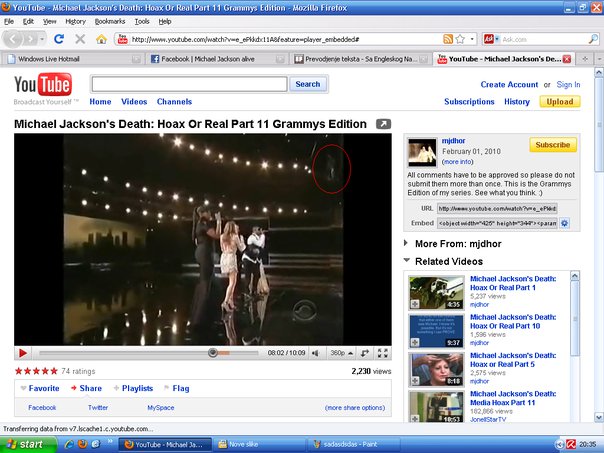Viewport: 604px width, 453px height.
Task: Click the RSS feed icon in address bar
Action: point(448,39)
